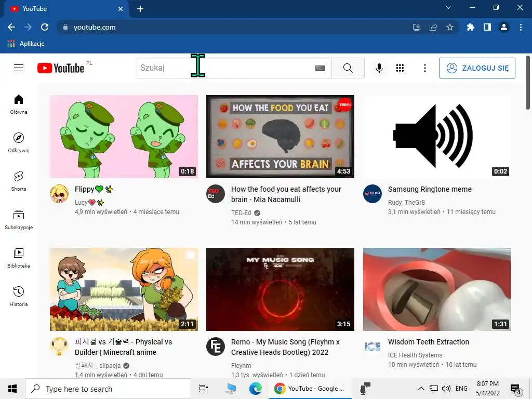Click the browser forward arrow
Viewport: 532px width, 399px height.
pos(28,27)
